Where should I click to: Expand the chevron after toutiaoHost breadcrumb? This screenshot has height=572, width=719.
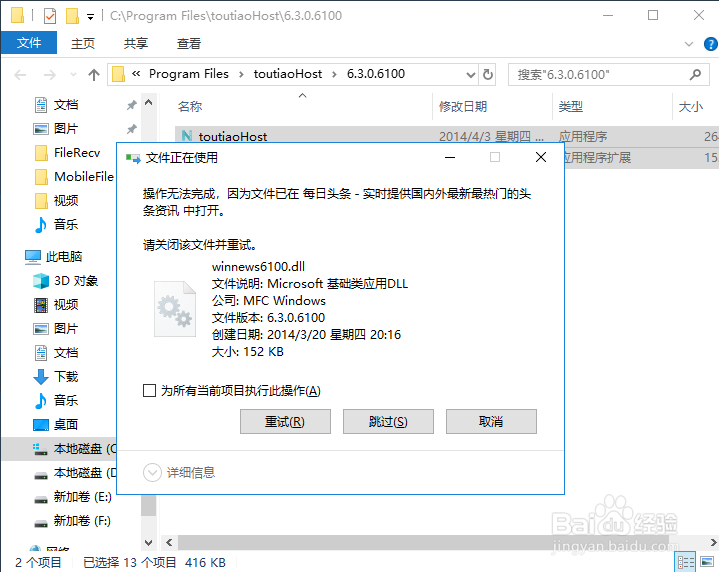334,74
